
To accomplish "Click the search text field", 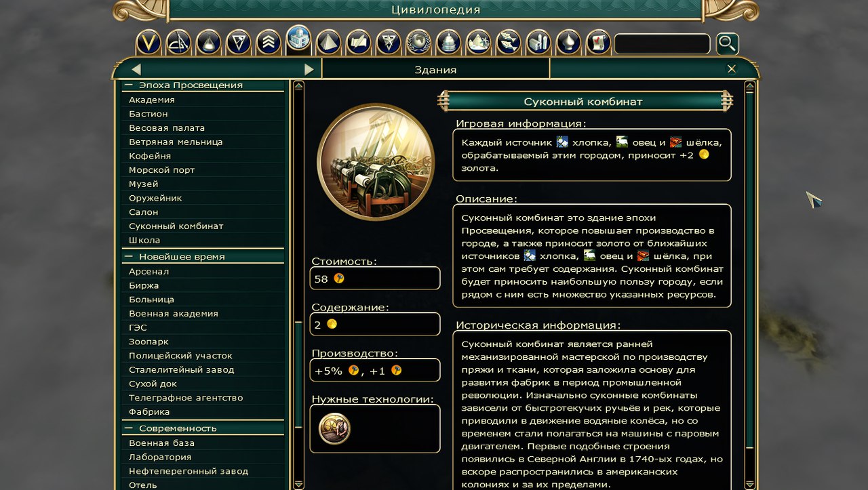I will [662, 44].
